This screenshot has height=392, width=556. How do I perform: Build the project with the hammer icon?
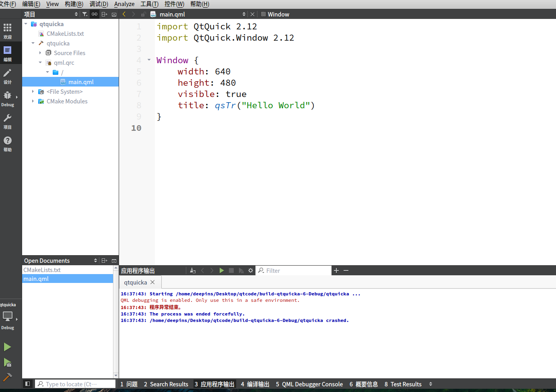tap(7, 378)
